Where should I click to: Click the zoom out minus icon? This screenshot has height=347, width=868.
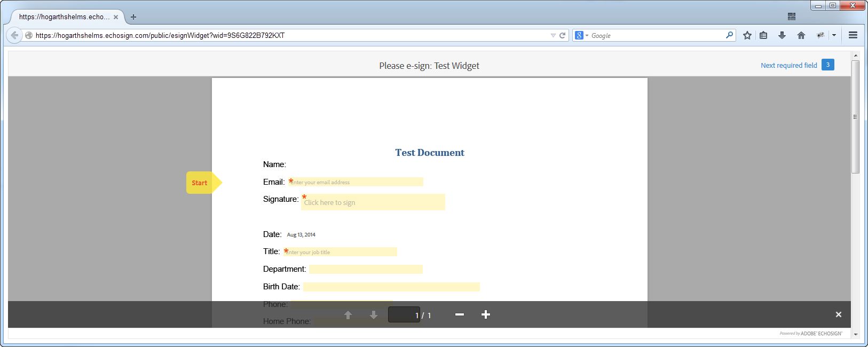pos(459,314)
